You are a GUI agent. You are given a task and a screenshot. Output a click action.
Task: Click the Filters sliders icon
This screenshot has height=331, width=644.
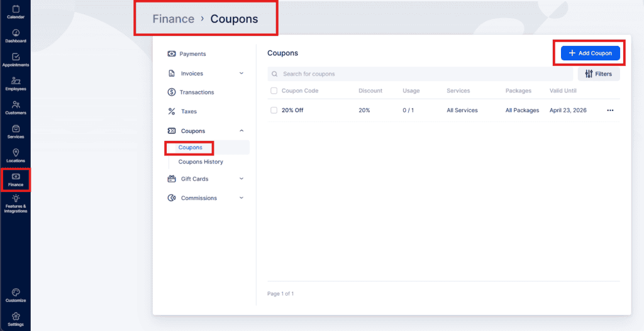coord(589,74)
